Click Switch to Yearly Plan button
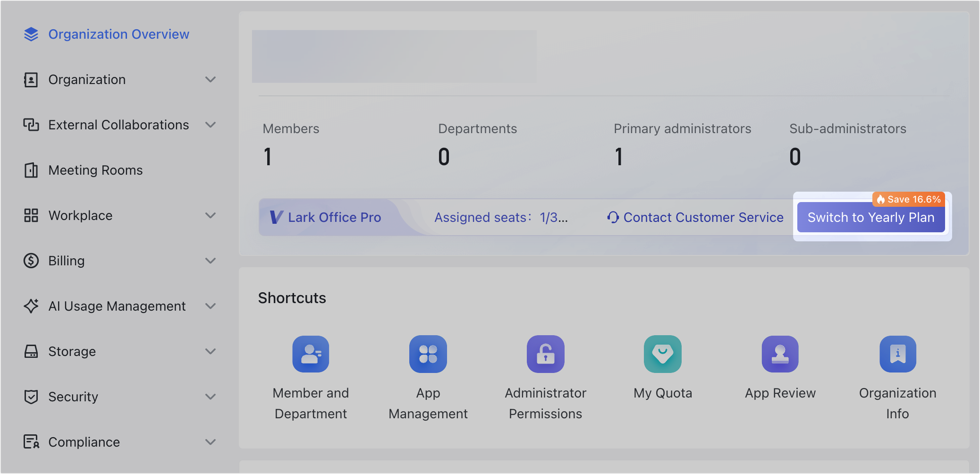 (870, 217)
